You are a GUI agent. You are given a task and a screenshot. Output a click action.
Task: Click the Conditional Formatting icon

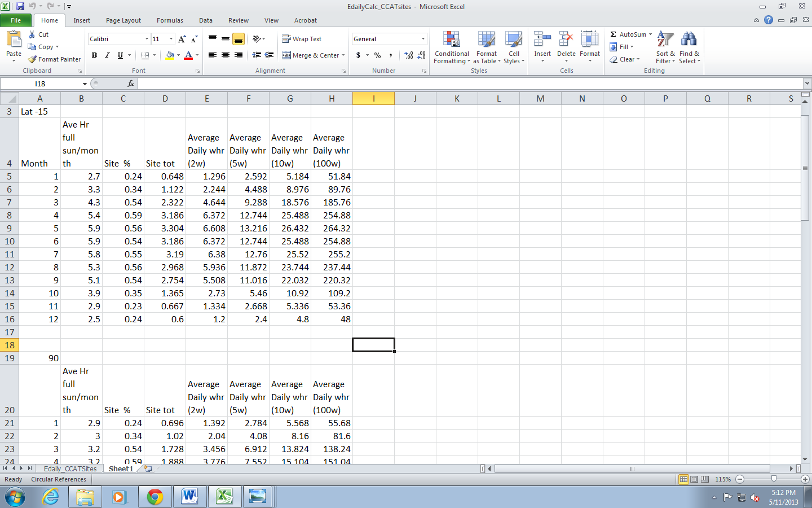[451, 40]
